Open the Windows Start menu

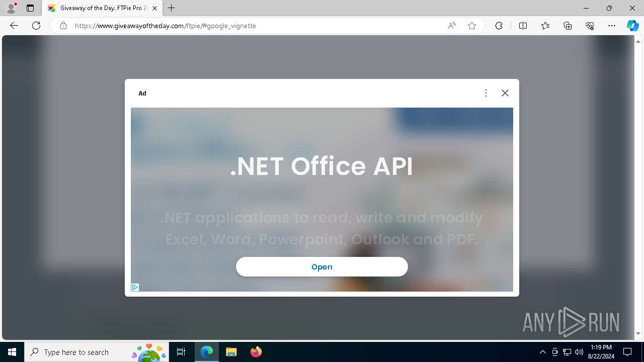(x=12, y=352)
